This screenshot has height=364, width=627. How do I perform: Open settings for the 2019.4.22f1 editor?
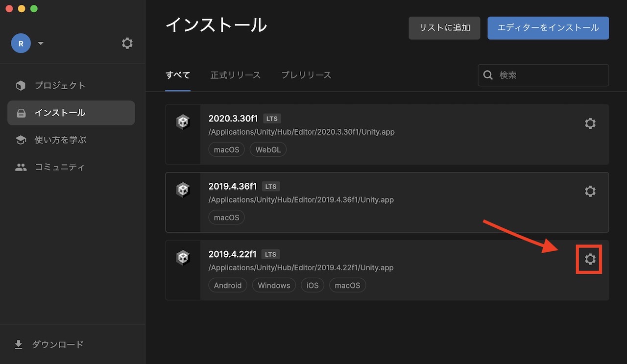(x=589, y=259)
